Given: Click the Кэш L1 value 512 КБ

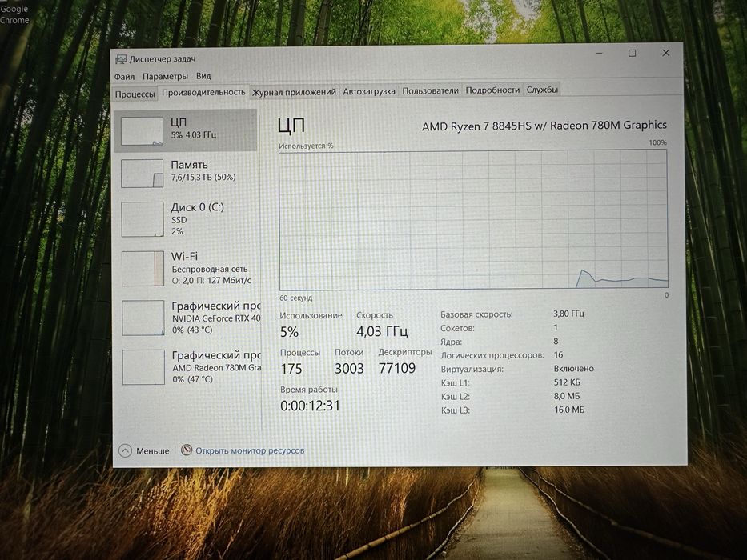Looking at the screenshot, I should pyautogui.click(x=567, y=382).
